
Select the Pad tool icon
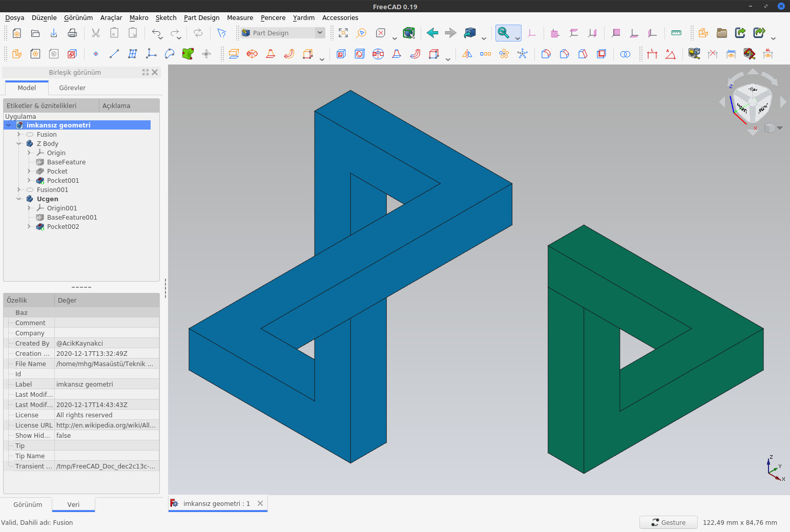(234, 54)
